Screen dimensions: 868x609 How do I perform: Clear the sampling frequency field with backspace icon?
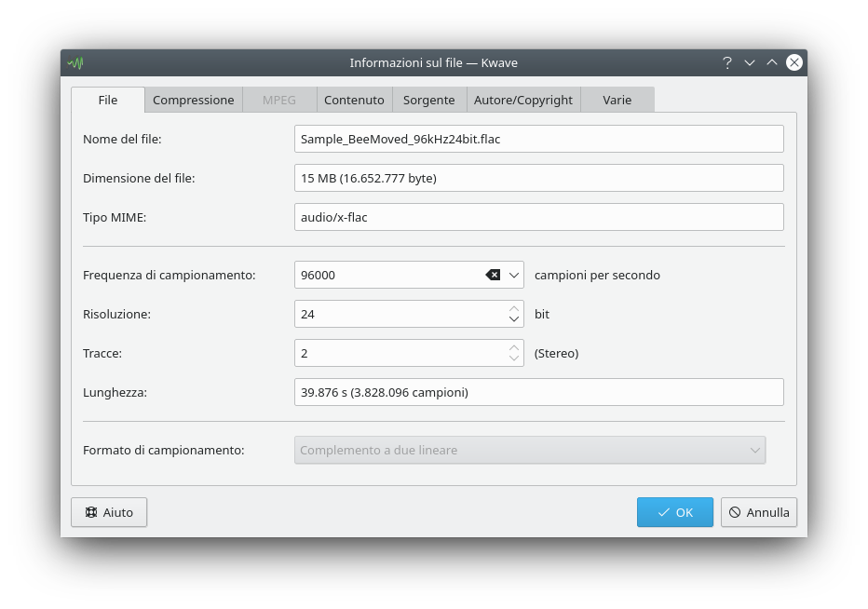[x=493, y=275]
